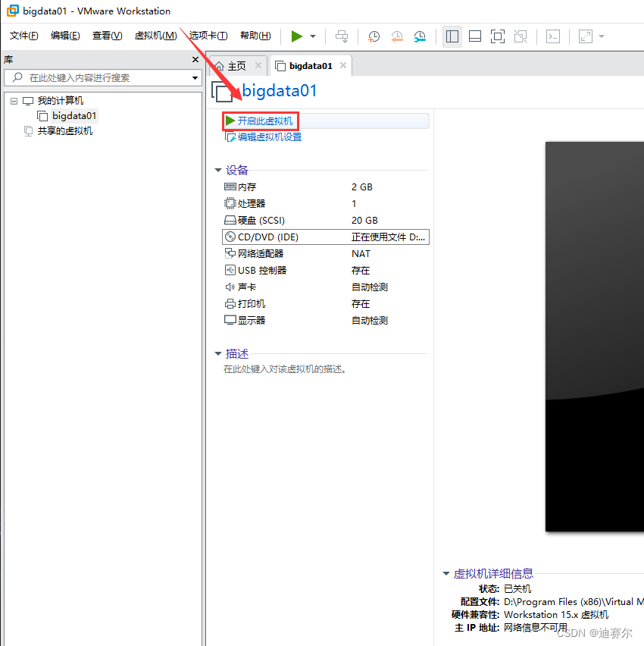Viewport: 644px width, 646px height.
Task: Click the green power-on toolbar button
Action: pos(296,36)
